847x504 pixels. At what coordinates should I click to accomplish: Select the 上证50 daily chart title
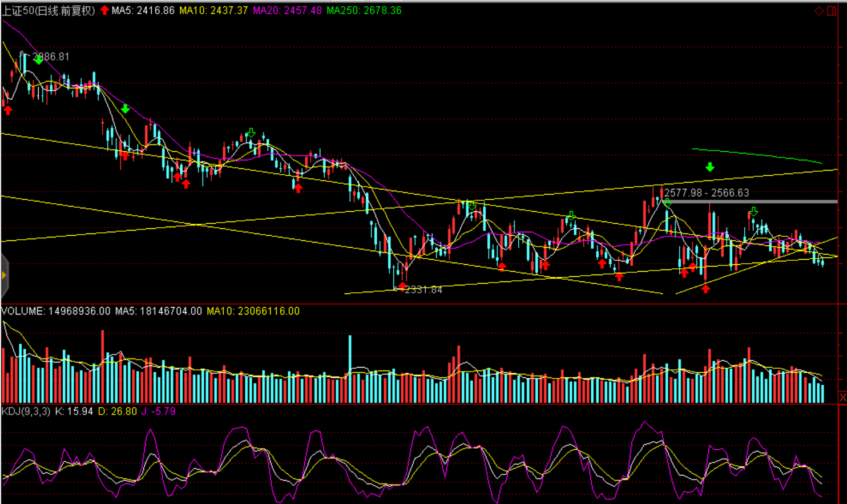click(48, 10)
